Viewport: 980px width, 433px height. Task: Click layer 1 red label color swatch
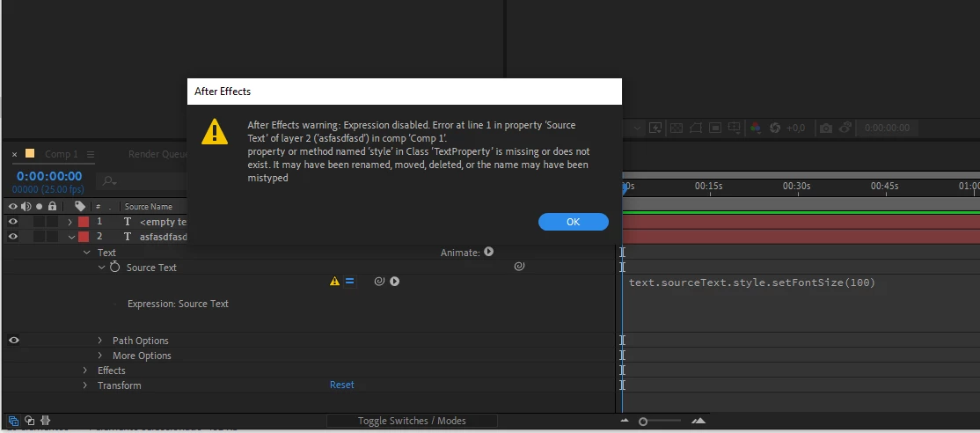click(x=83, y=222)
